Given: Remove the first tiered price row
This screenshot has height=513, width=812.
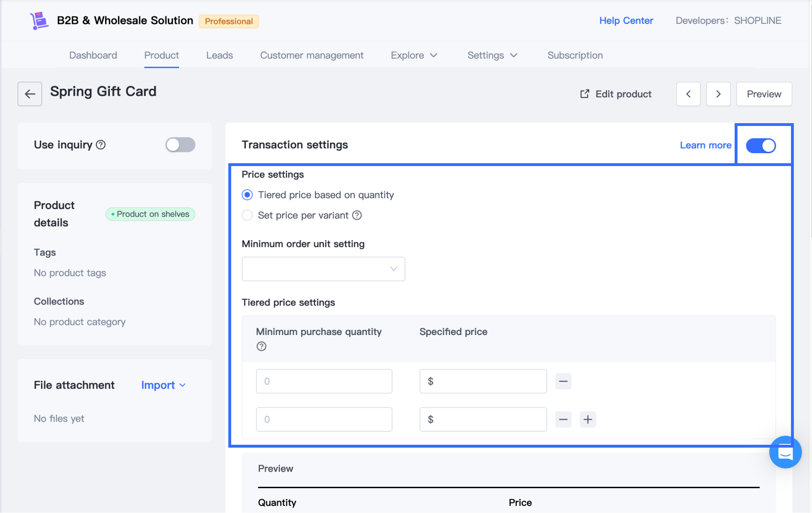Looking at the screenshot, I should 563,381.
